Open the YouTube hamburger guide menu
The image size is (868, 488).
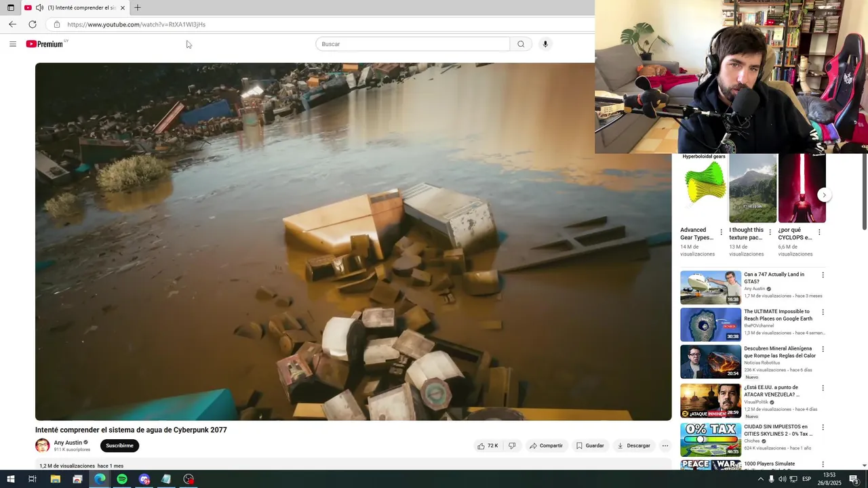tap(13, 44)
